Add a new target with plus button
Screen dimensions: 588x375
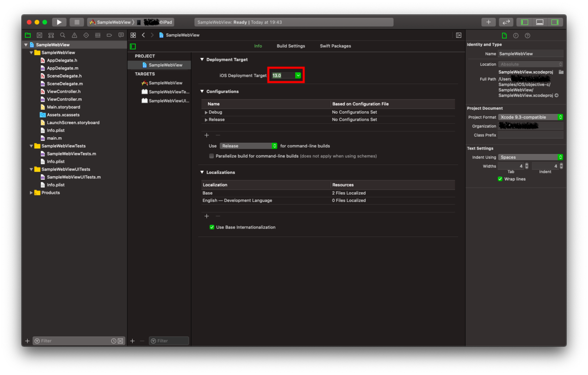[x=132, y=341]
